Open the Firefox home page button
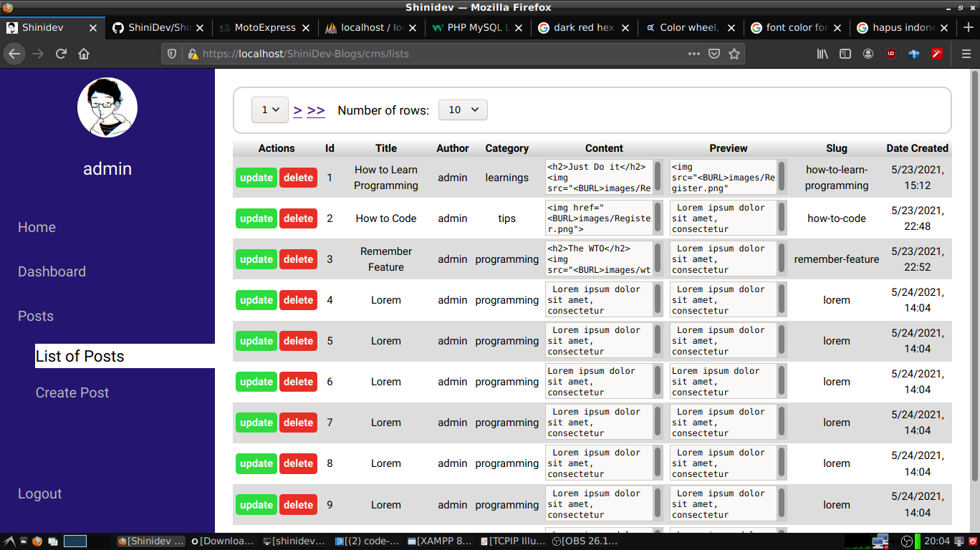This screenshot has height=550, width=980. [x=84, y=54]
